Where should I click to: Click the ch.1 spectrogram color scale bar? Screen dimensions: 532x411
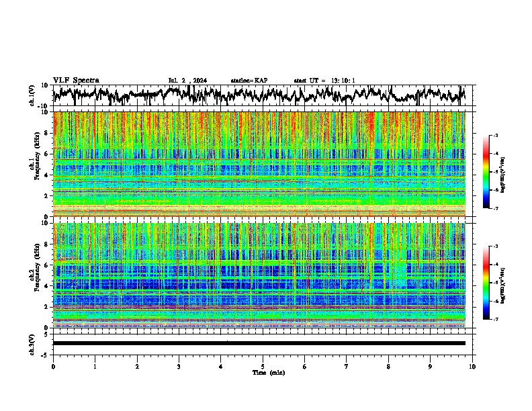pos(486,172)
